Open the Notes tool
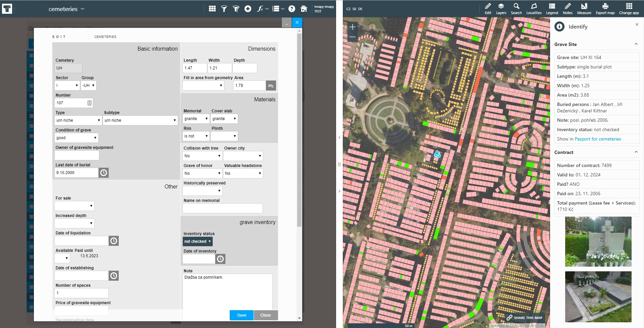Viewport: 644px width, 328px height. 568,9
